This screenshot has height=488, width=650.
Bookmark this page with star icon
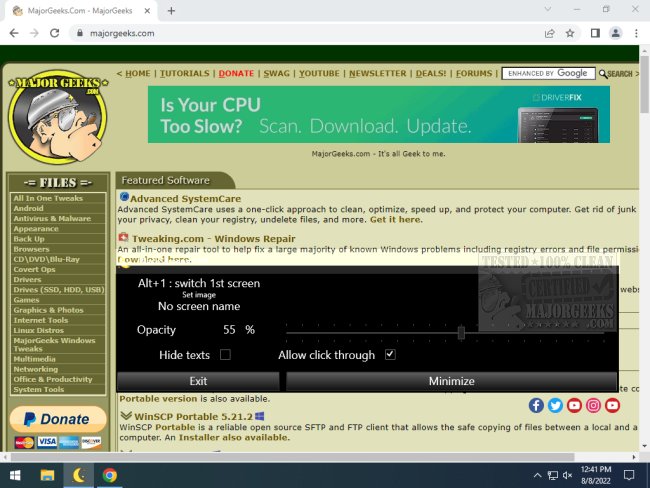coord(570,33)
